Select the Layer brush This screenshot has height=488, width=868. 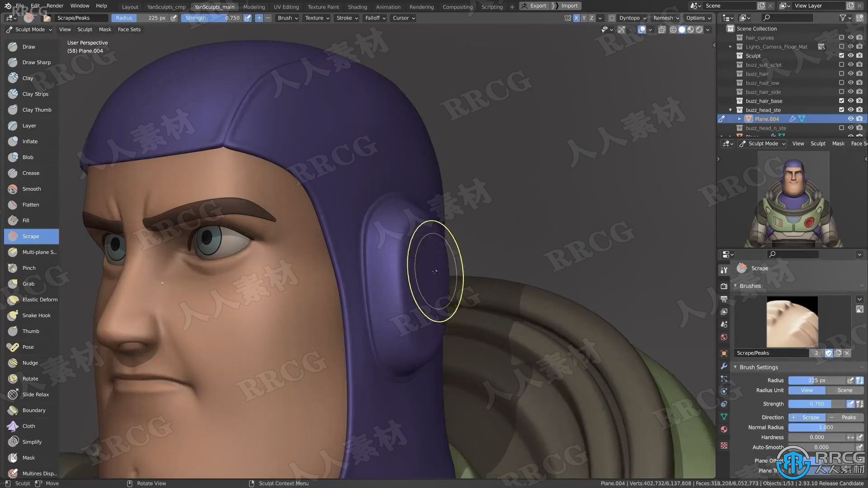pyautogui.click(x=31, y=126)
